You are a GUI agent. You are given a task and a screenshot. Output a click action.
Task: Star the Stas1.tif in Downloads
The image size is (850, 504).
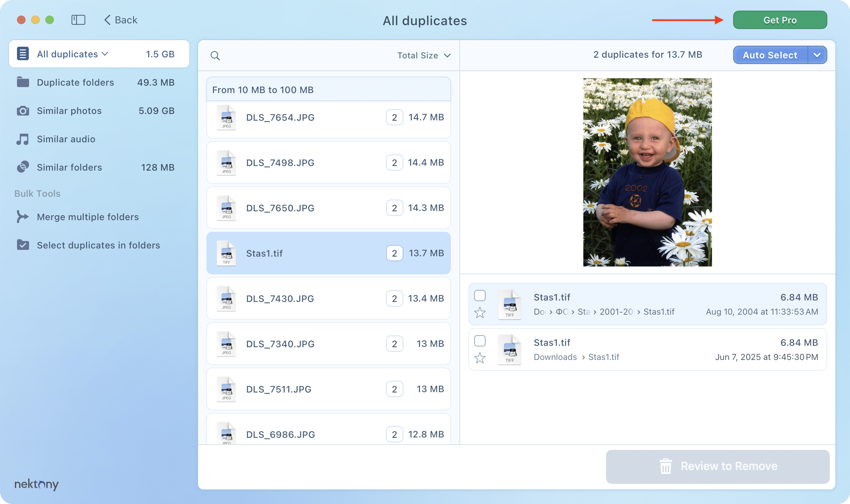(x=480, y=358)
